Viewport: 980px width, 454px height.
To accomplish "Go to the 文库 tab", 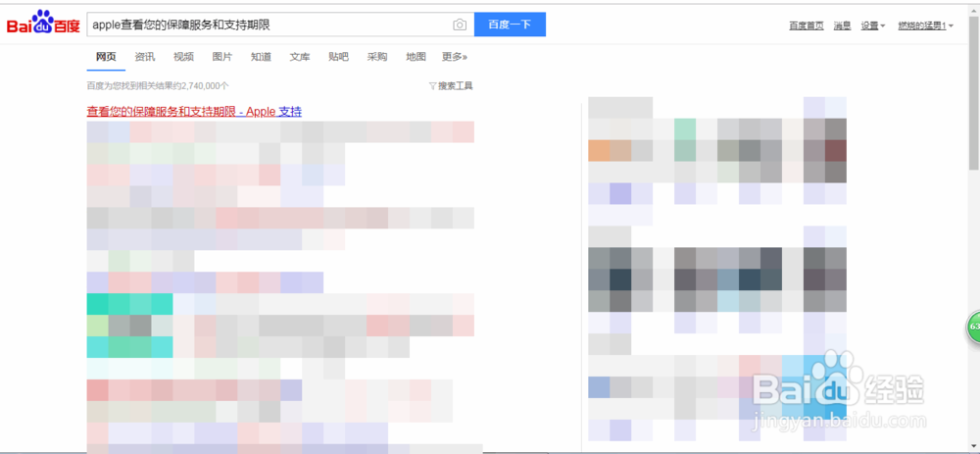I will (299, 57).
